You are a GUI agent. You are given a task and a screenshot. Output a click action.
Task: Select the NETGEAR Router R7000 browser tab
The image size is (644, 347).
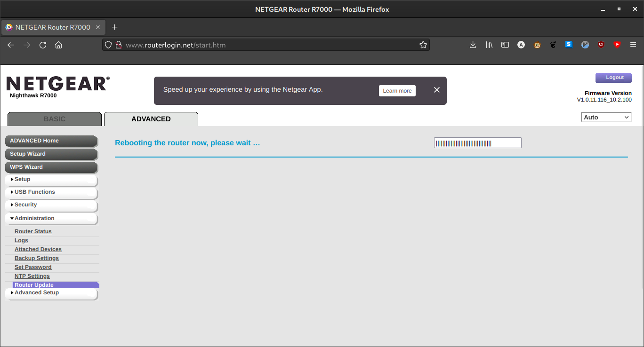click(53, 27)
